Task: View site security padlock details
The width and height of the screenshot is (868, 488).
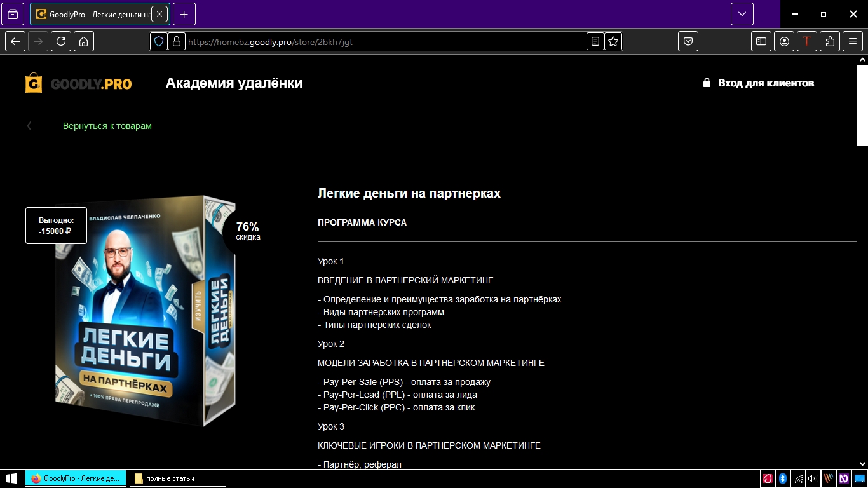Action: click(176, 41)
